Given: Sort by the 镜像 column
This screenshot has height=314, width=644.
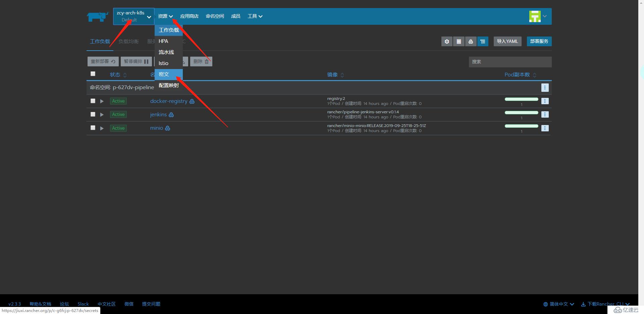Looking at the screenshot, I should 335,75.
